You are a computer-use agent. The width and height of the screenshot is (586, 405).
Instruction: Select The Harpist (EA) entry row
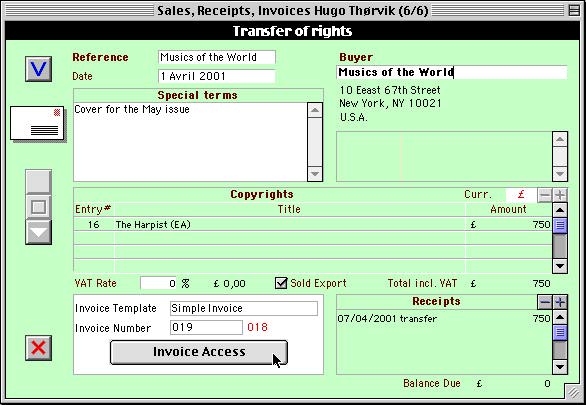point(312,225)
